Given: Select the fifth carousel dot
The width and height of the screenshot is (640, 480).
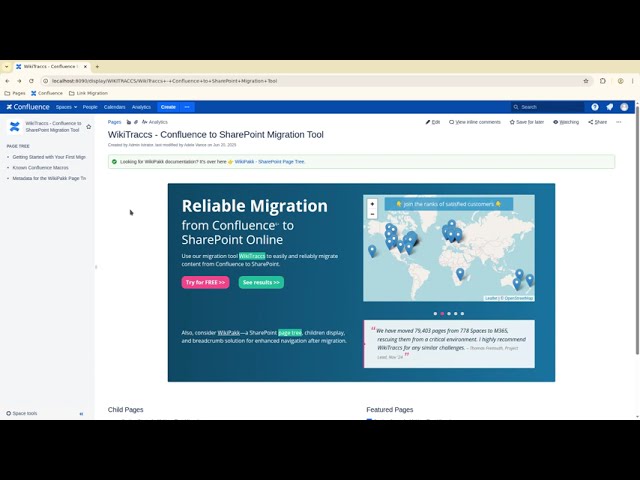Looking at the screenshot, I should 462,313.
